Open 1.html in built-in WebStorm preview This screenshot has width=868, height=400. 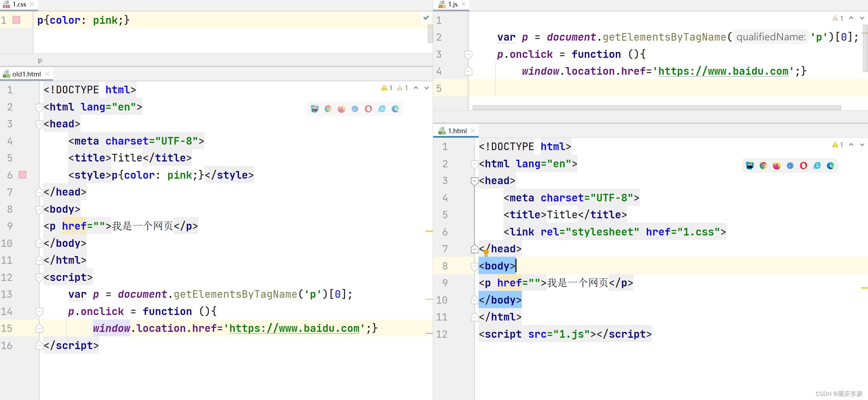click(x=750, y=166)
